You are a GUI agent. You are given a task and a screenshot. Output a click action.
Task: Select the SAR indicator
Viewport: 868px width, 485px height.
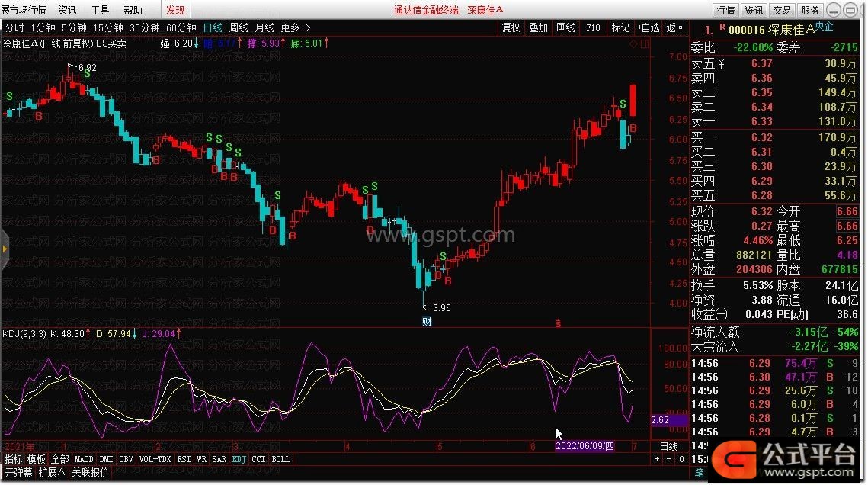[x=219, y=459]
